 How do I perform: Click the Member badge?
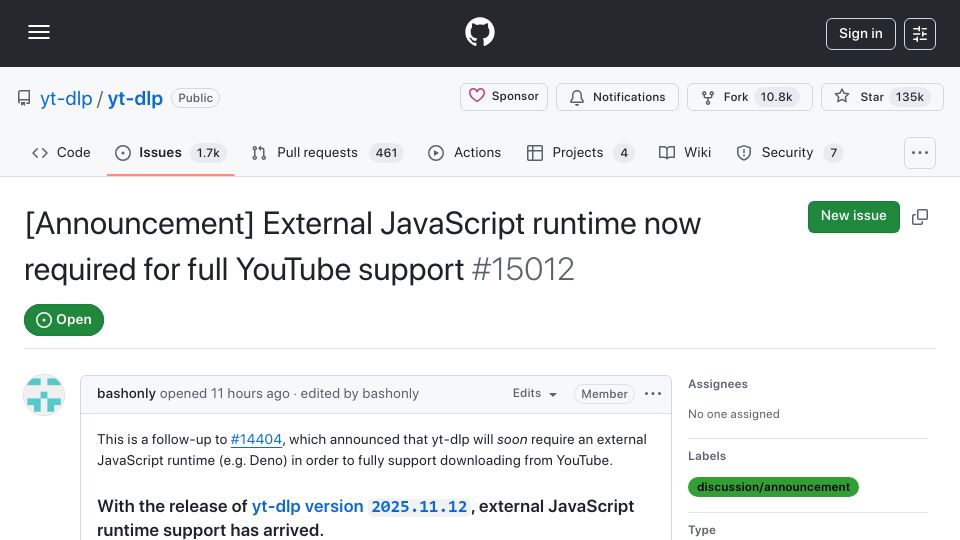(x=604, y=394)
